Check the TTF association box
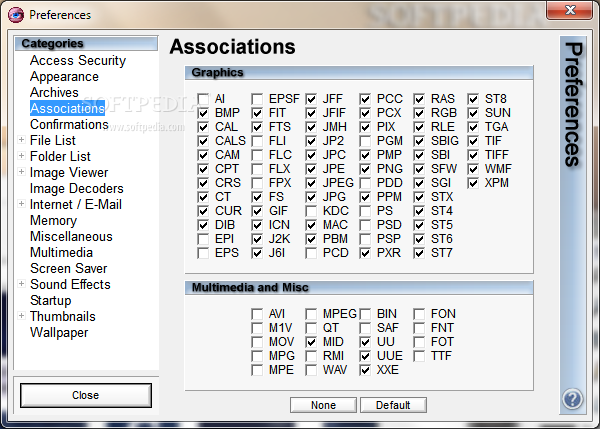This screenshot has width=600, height=429. [419, 356]
